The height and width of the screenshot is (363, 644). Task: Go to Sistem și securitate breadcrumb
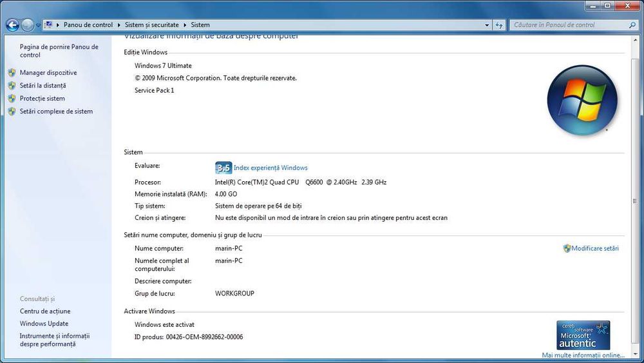151,25
